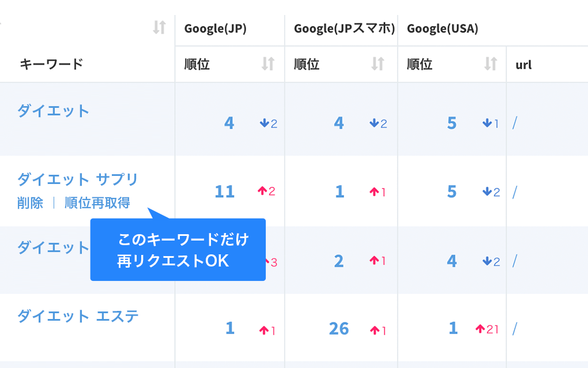
Task: Click the このキーワードだけ再リクエストOK tooltip
Action: pyautogui.click(x=178, y=249)
